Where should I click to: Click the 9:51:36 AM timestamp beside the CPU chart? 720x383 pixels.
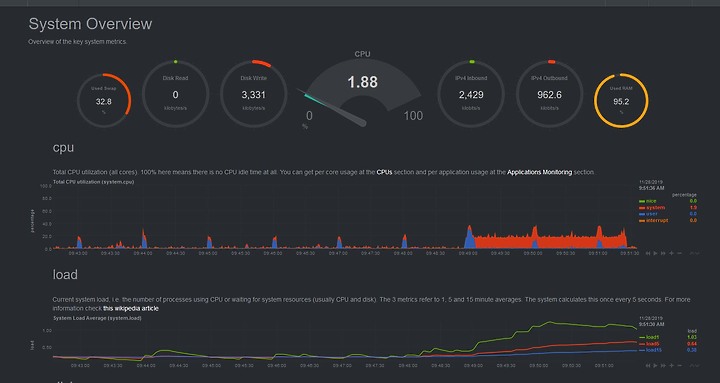point(651,188)
